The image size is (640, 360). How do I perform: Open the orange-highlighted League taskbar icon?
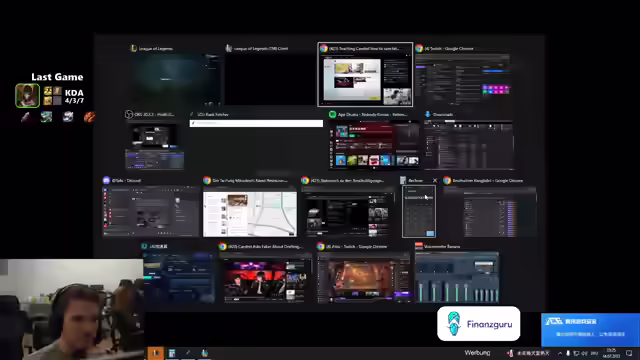pyautogui.click(x=155, y=353)
